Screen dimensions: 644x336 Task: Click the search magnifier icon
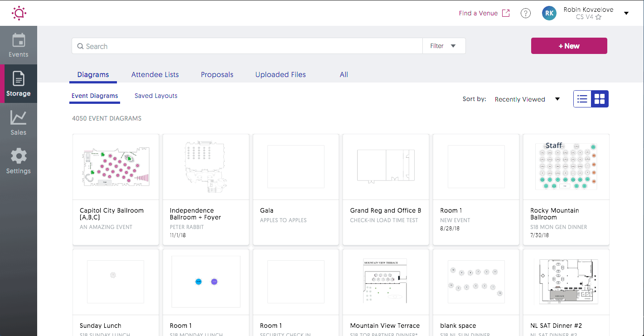pyautogui.click(x=80, y=46)
